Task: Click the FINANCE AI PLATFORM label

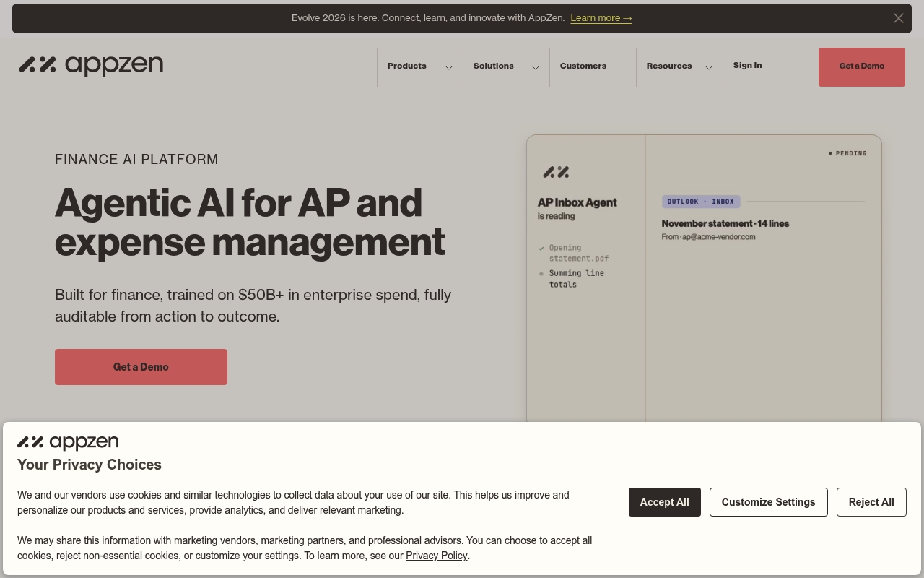Action: 136,159
